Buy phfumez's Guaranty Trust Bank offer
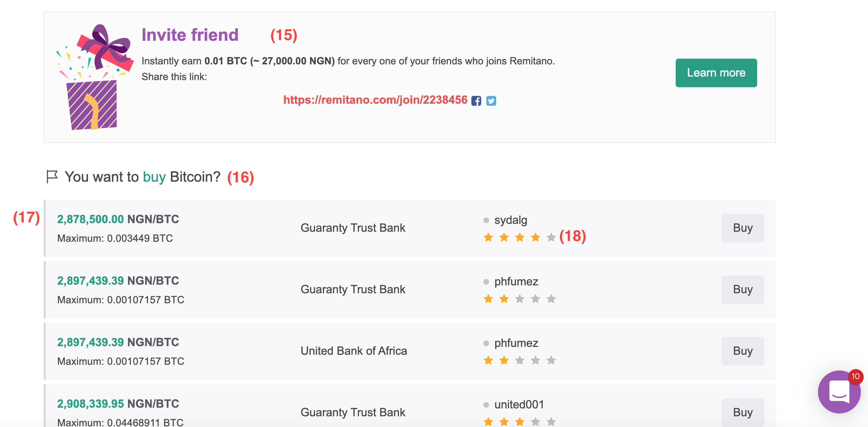Screen dimensions: 868x427 (x=743, y=290)
